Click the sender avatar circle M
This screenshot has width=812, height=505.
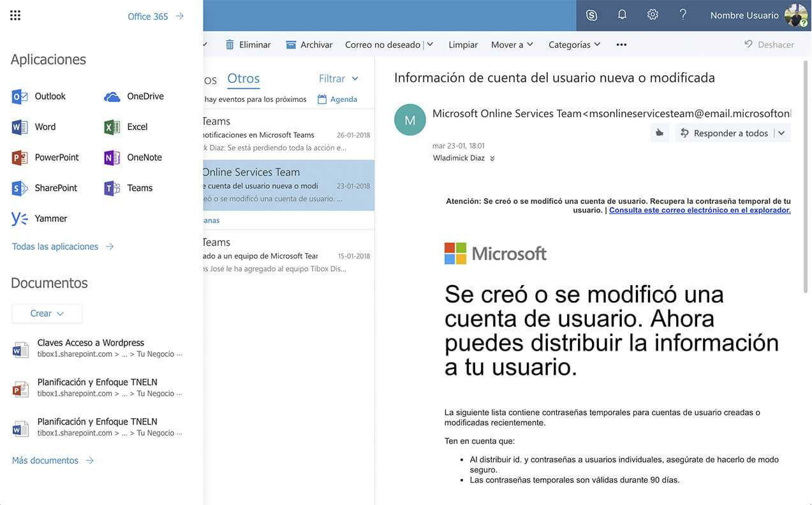tap(410, 120)
